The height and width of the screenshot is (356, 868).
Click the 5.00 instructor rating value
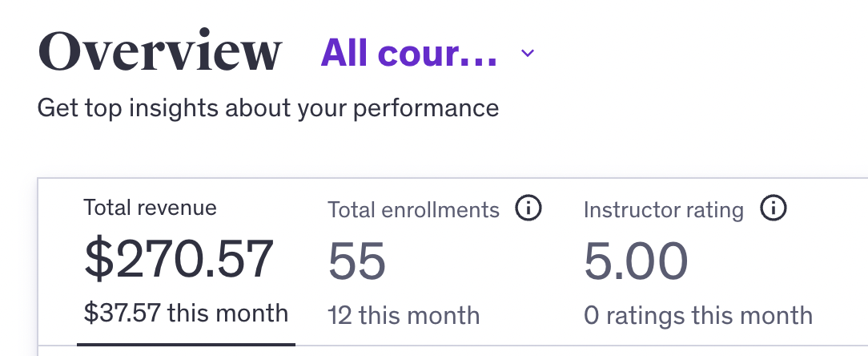point(636,261)
